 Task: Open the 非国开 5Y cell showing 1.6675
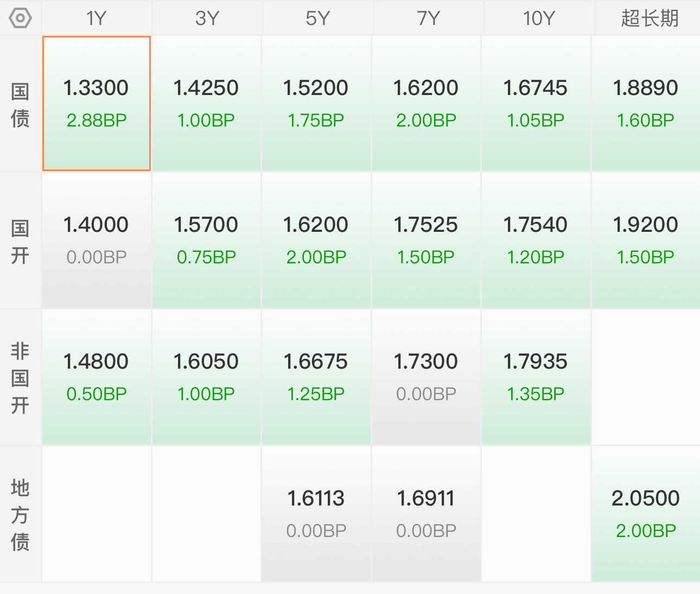click(316, 377)
